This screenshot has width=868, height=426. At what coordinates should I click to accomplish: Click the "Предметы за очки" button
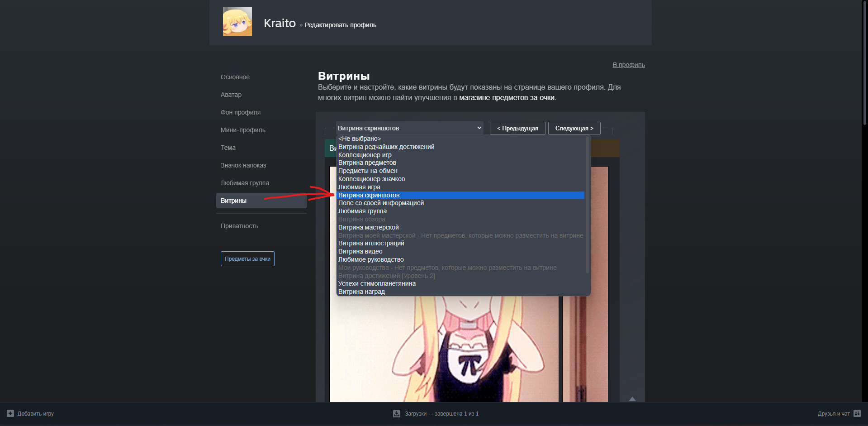tap(247, 258)
